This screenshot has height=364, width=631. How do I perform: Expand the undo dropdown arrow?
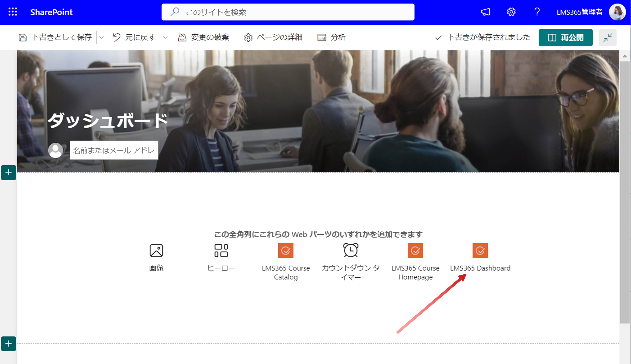(165, 38)
